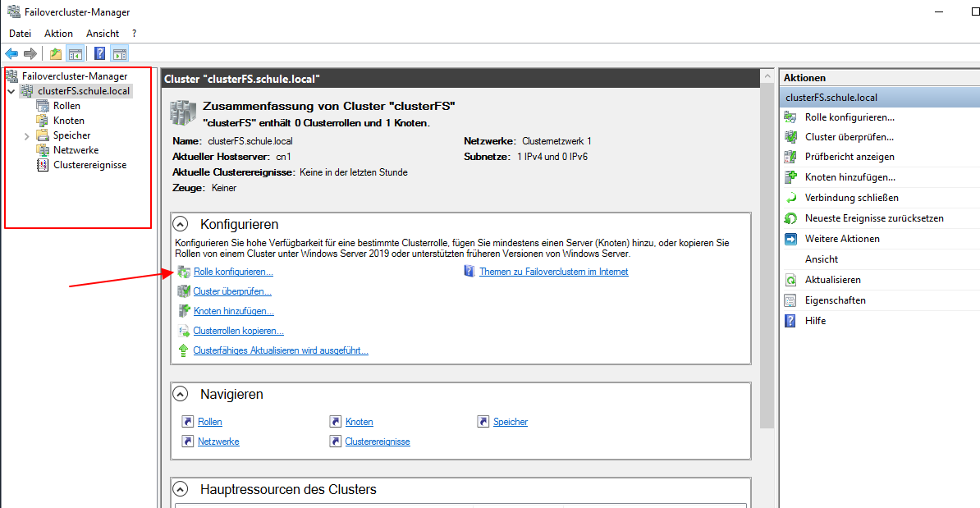
Task: Click the Neueste Ereignisse zurücksetzen icon
Action: tap(791, 217)
